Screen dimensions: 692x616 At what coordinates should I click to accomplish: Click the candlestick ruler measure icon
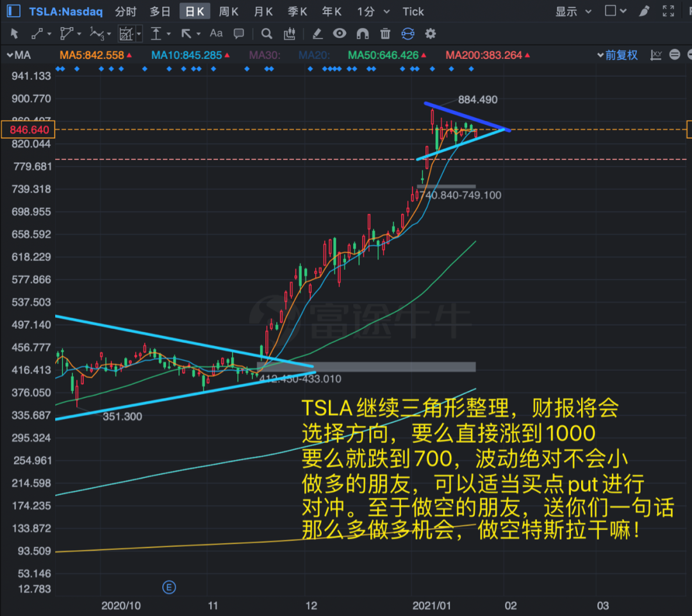click(290, 33)
